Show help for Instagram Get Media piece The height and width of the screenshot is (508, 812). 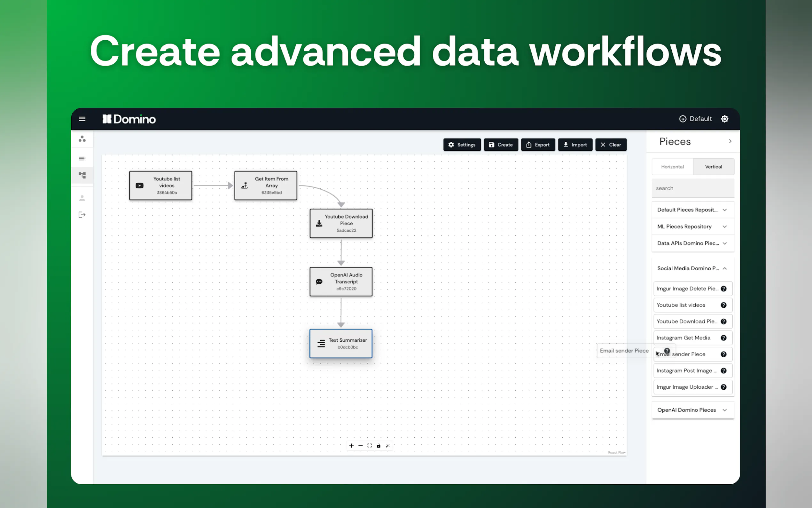coord(723,338)
